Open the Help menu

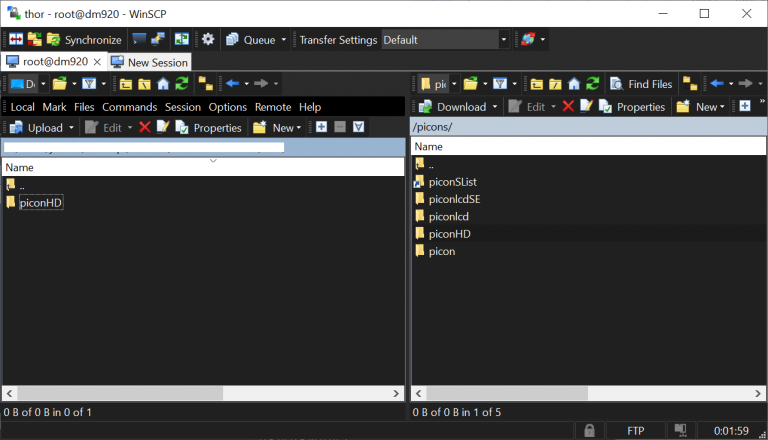pyautogui.click(x=310, y=107)
